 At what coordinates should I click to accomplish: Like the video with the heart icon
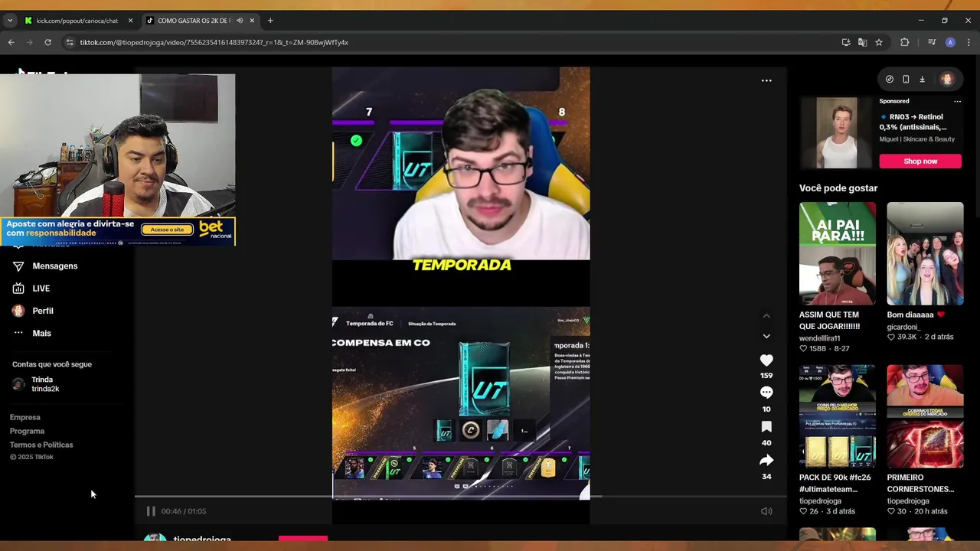pos(766,360)
